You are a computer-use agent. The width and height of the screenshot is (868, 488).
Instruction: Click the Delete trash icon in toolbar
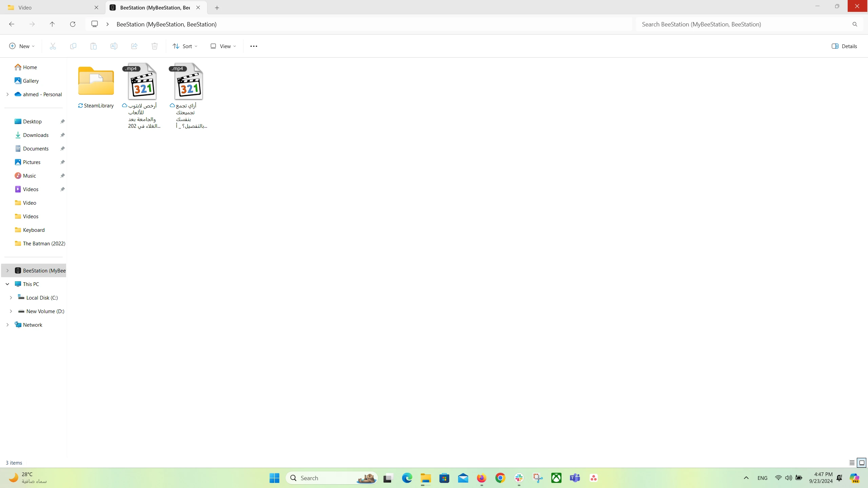(x=155, y=46)
